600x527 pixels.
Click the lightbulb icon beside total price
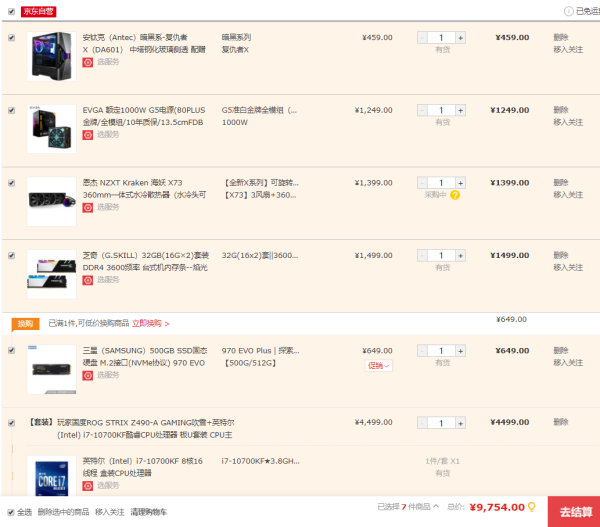532,507
